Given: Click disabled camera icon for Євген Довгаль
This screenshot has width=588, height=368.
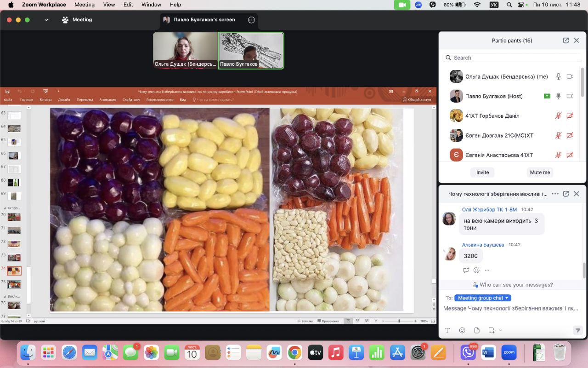Looking at the screenshot, I should [x=570, y=135].
